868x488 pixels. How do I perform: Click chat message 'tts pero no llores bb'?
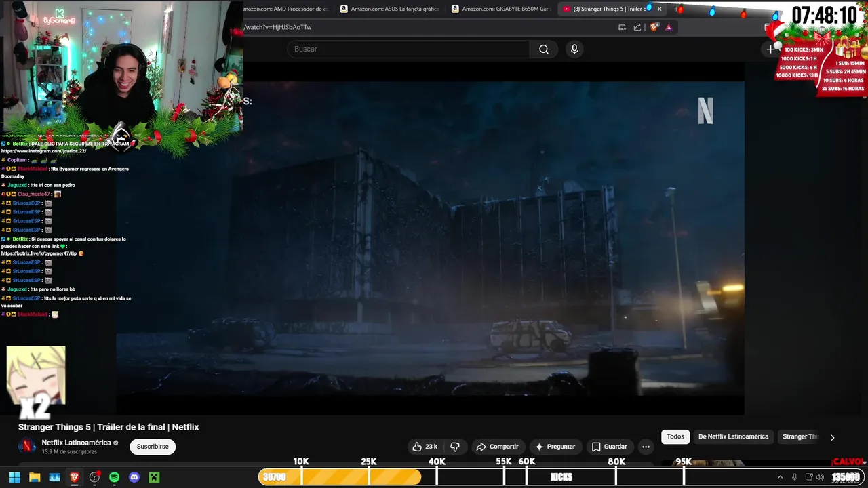[53, 289]
